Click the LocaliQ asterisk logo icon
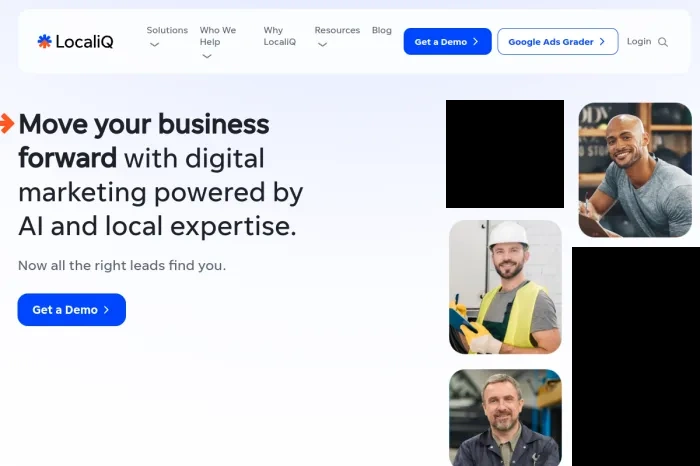This screenshot has height=466, width=700. pyautogui.click(x=44, y=42)
